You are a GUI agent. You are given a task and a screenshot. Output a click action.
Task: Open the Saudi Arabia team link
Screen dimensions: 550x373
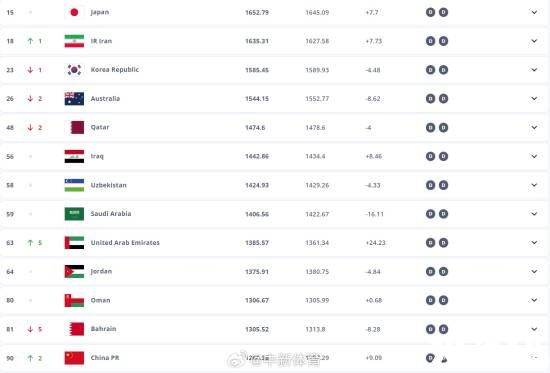[x=111, y=214]
